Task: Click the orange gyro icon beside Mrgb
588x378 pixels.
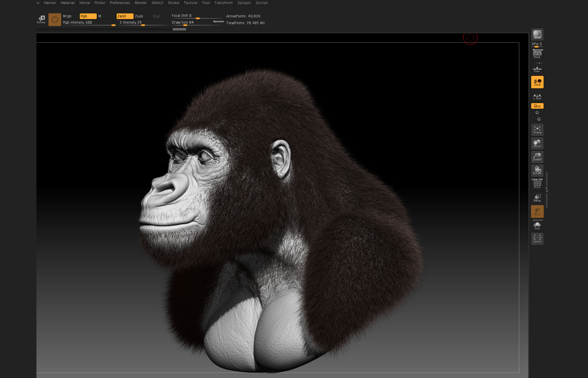Action: coord(55,20)
